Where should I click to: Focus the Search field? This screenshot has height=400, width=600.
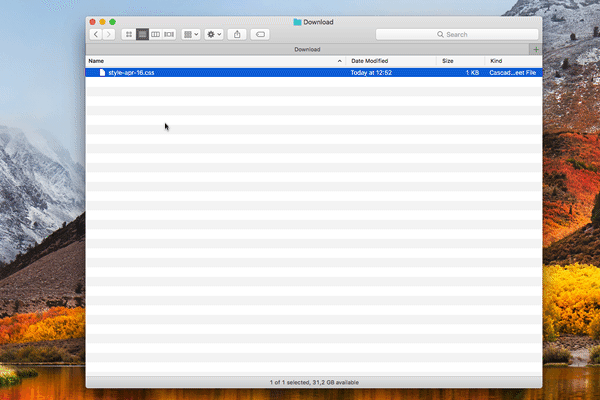457,34
